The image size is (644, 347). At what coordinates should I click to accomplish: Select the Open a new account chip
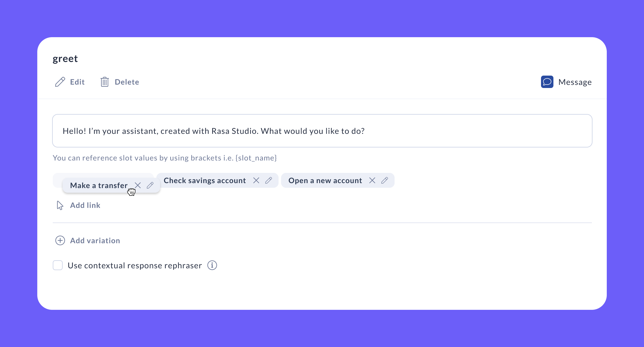[x=325, y=180]
